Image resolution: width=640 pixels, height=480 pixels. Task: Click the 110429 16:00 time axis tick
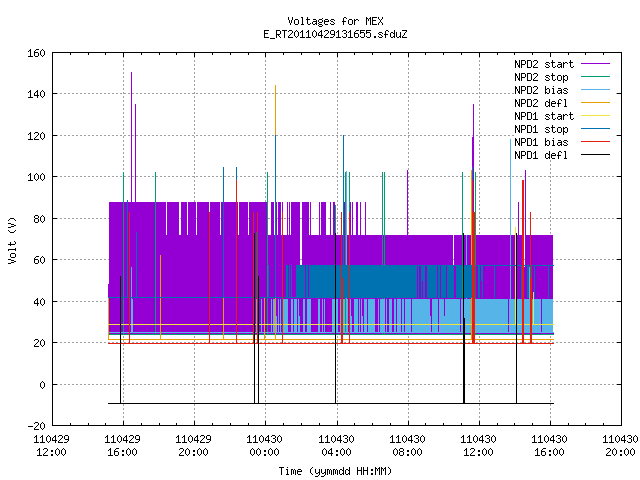(x=122, y=446)
